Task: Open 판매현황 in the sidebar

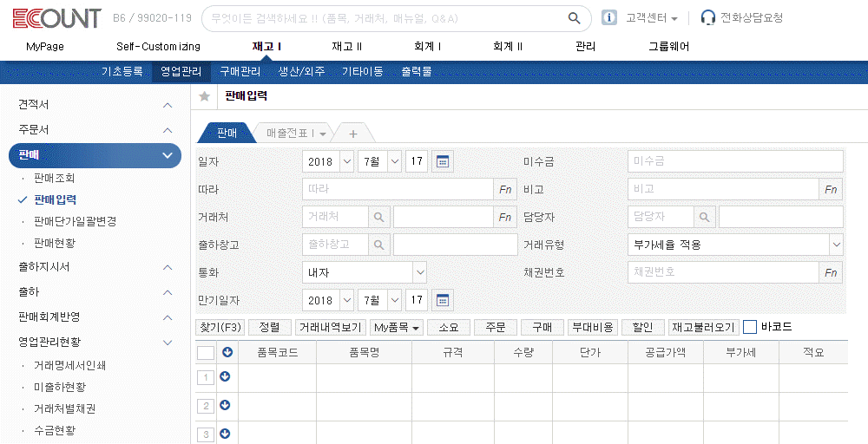Action: click(54, 243)
